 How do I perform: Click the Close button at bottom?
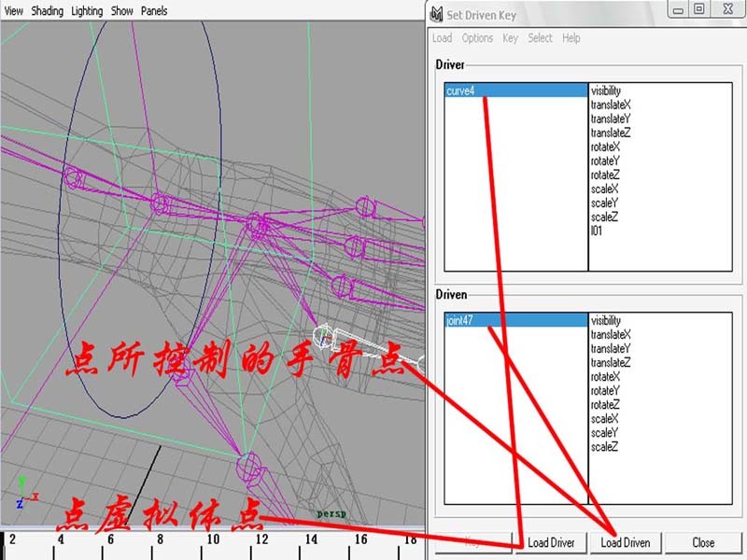pyautogui.click(x=703, y=542)
